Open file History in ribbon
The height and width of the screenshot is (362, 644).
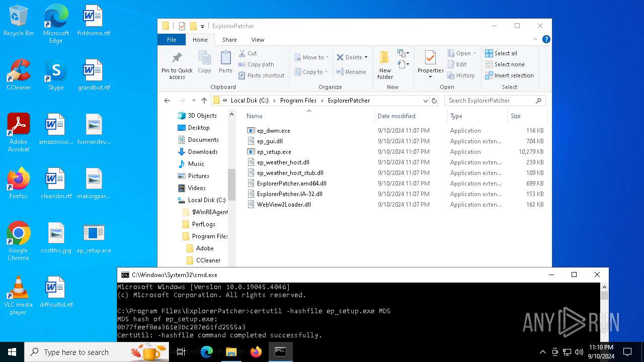[461, 75]
